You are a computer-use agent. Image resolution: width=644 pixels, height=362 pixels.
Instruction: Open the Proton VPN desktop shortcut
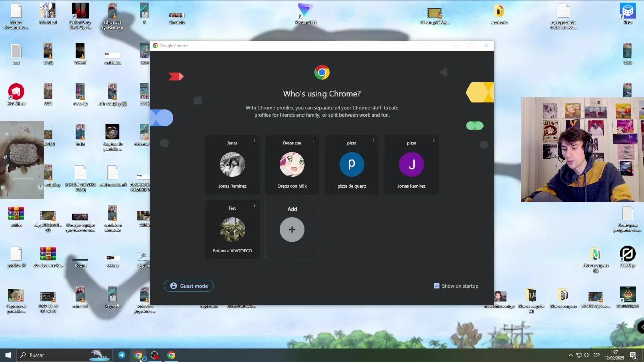(305, 14)
